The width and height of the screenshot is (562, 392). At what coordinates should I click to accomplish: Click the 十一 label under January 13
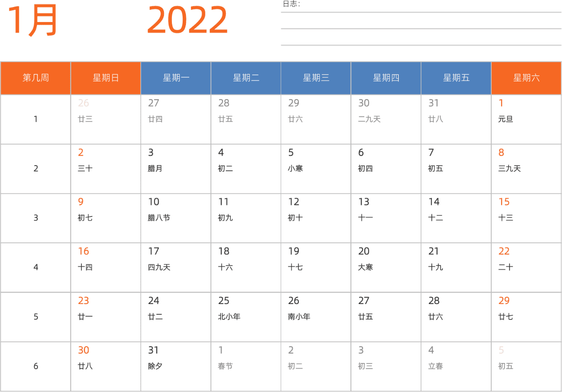[x=366, y=218]
